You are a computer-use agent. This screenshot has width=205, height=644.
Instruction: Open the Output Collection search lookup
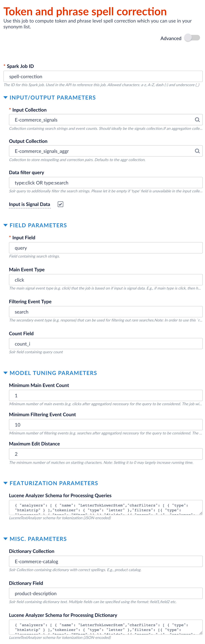(x=197, y=151)
